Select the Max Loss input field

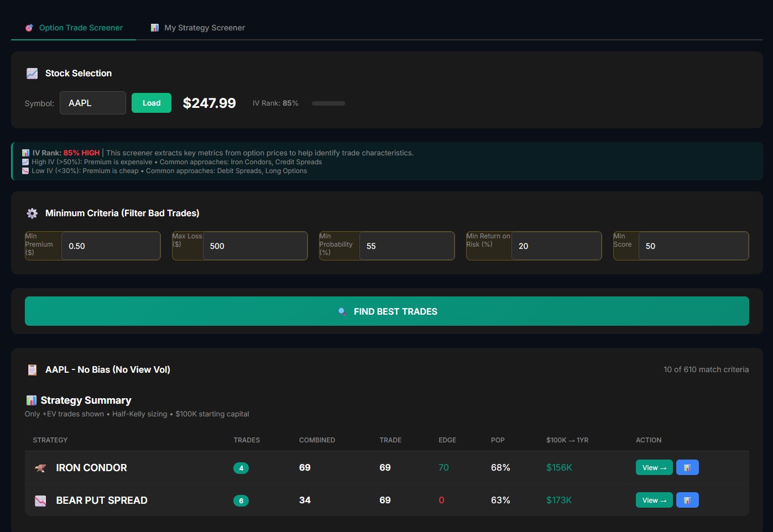coord(254,246)
